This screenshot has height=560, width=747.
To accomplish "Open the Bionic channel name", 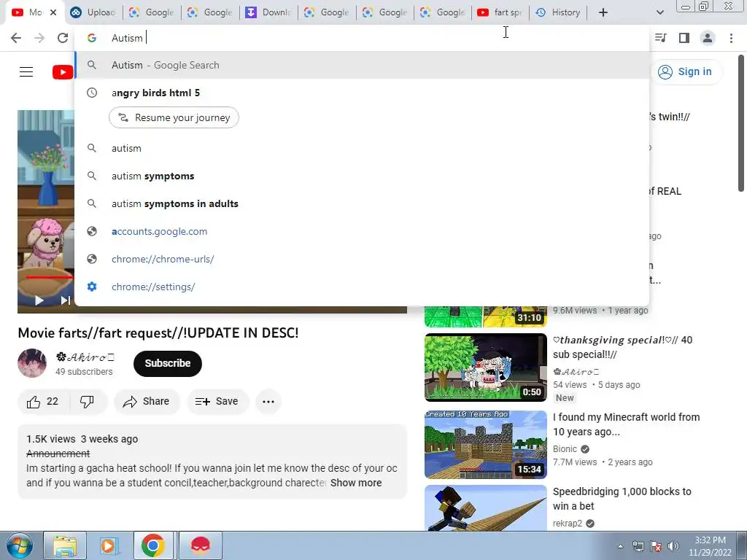I will click(565, 449).
